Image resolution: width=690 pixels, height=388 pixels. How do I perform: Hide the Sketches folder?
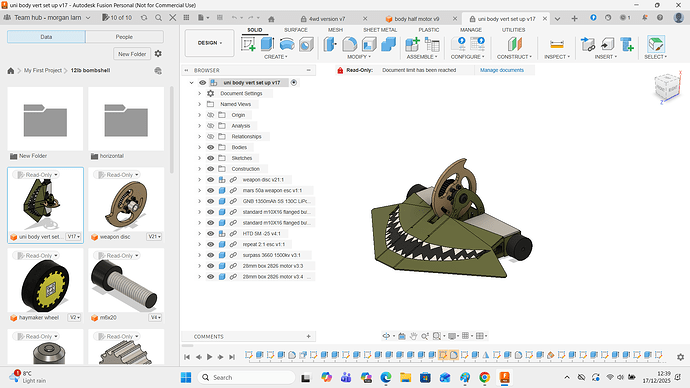click(x=210, y=158)
